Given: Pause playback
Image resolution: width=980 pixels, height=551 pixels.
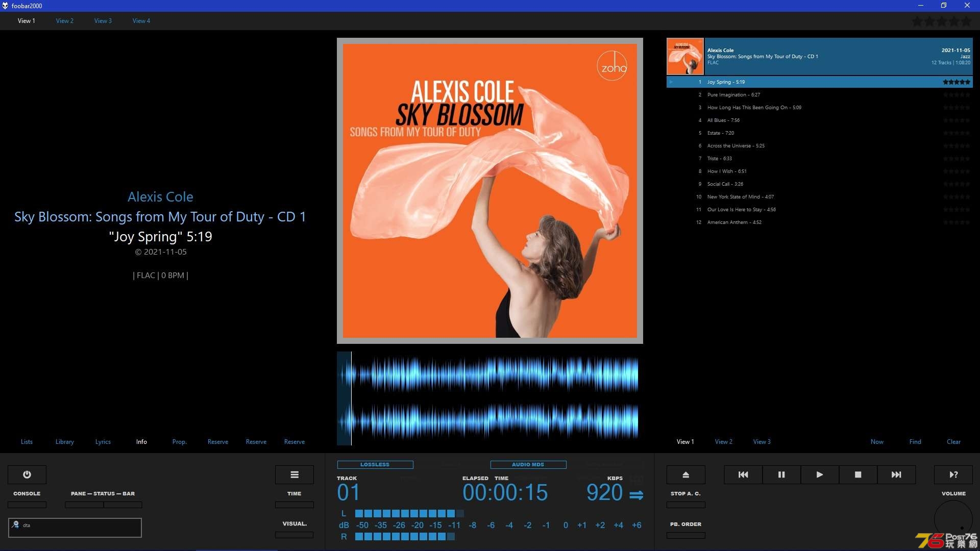Looking at the screenshot, I should [x=781, y=474].
